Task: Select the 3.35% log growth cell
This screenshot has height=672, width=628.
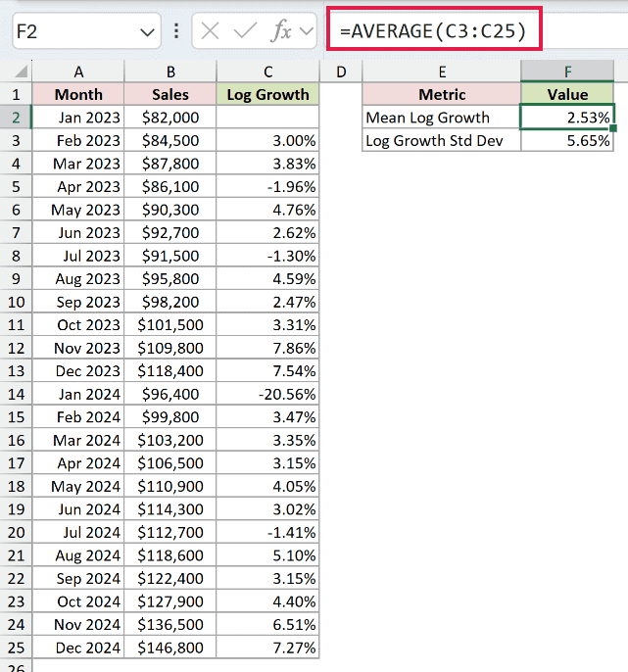Action: [x=267, y=440]
